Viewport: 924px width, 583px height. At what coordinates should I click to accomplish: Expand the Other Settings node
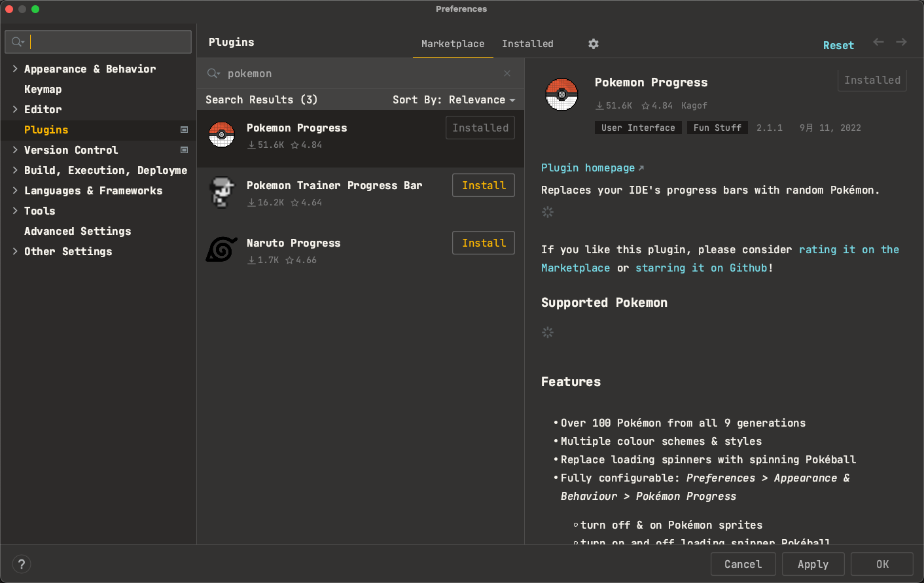[x=15, y=251]
